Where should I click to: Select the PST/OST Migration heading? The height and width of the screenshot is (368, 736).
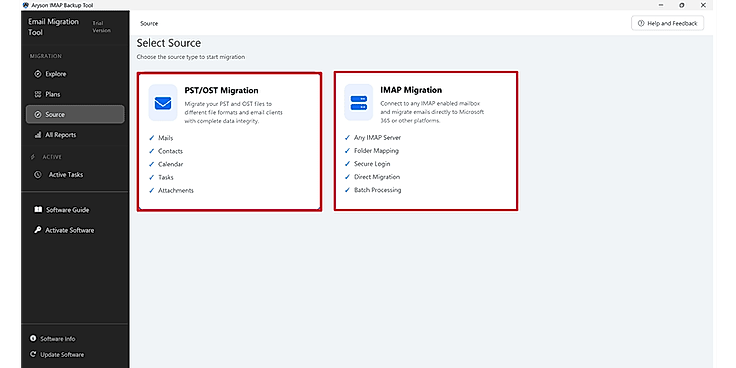pos(221,91)
